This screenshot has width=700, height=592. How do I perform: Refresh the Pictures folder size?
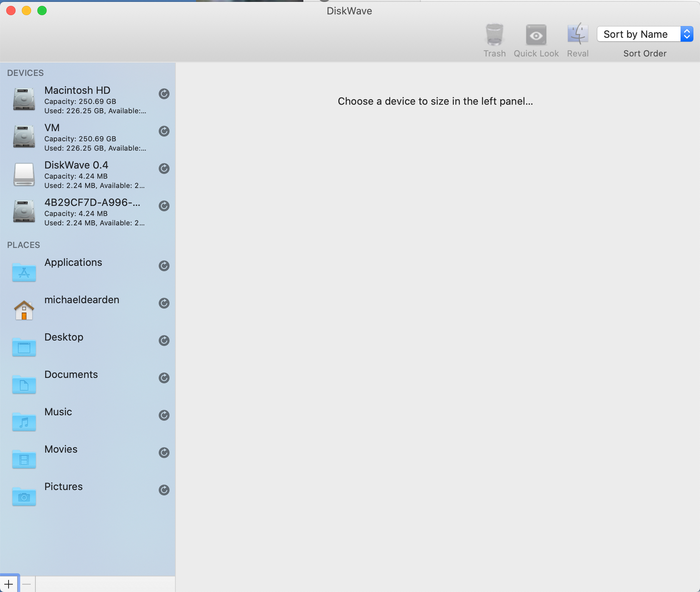pyautogui.click(x=164, y=490)
